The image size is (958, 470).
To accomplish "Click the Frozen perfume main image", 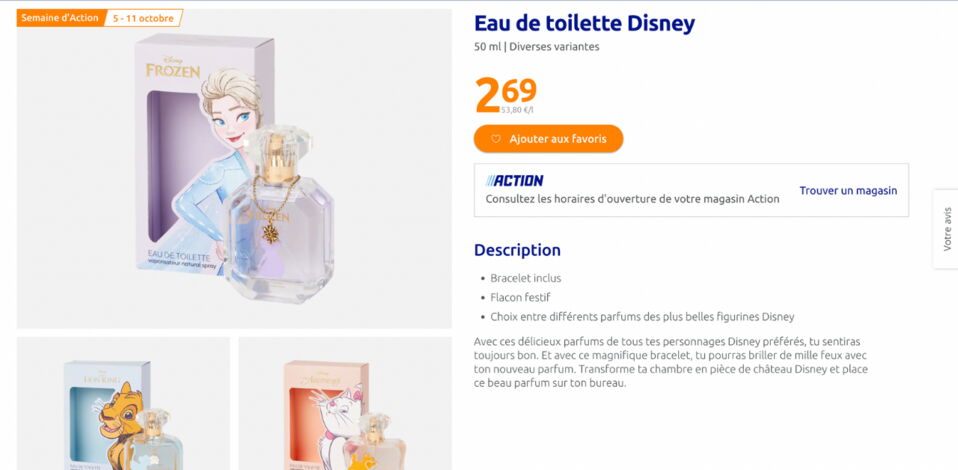I will pos(234,170).
